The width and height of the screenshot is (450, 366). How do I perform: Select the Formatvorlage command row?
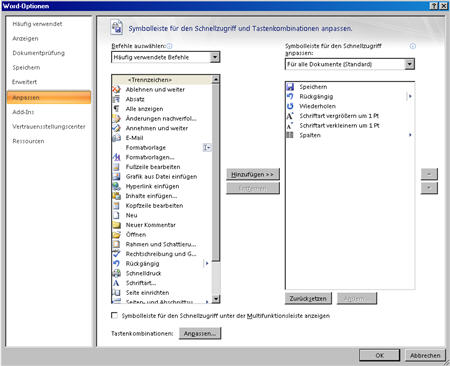[162, 147]
